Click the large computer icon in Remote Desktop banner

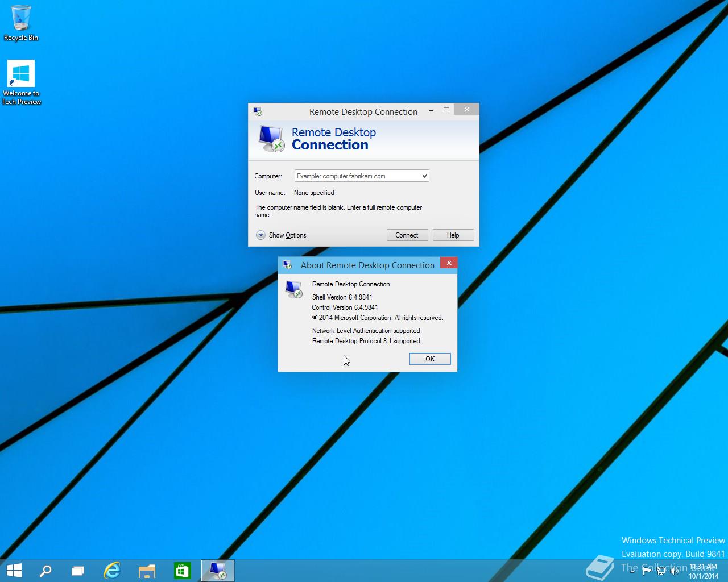[x=271, y=139]
